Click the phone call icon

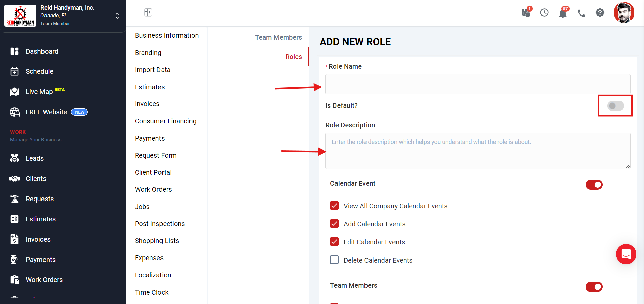[581, 13]
